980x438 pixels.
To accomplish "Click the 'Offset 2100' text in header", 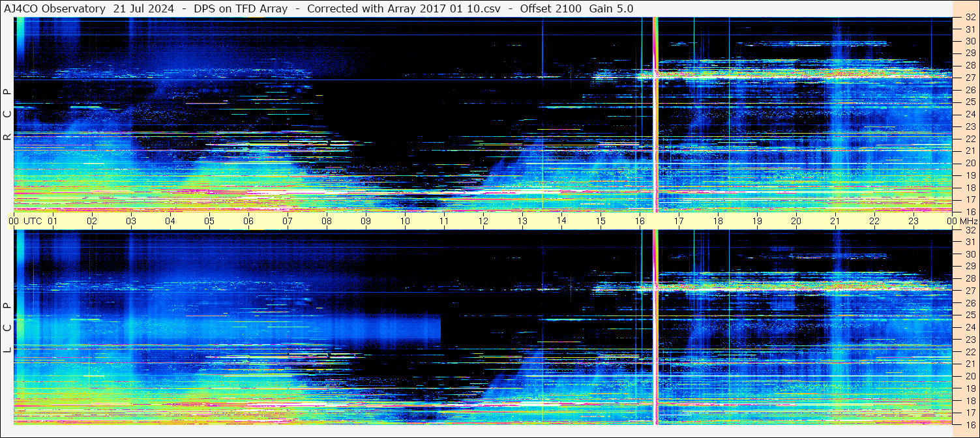I will coord(551,9).
